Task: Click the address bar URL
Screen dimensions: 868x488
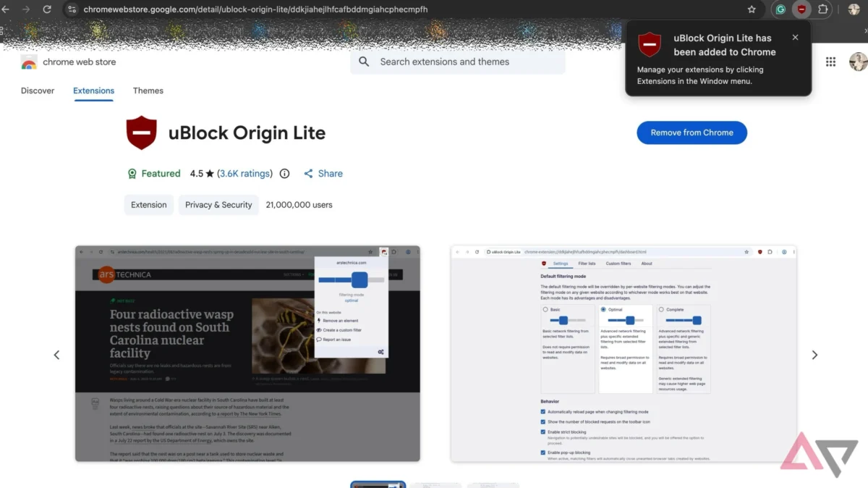Action: [x=255, y=9]
